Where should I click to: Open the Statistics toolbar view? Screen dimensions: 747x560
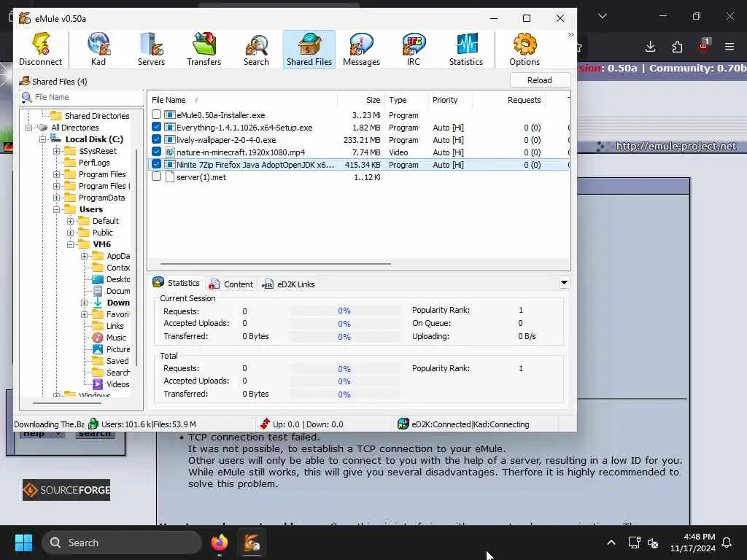466,49
